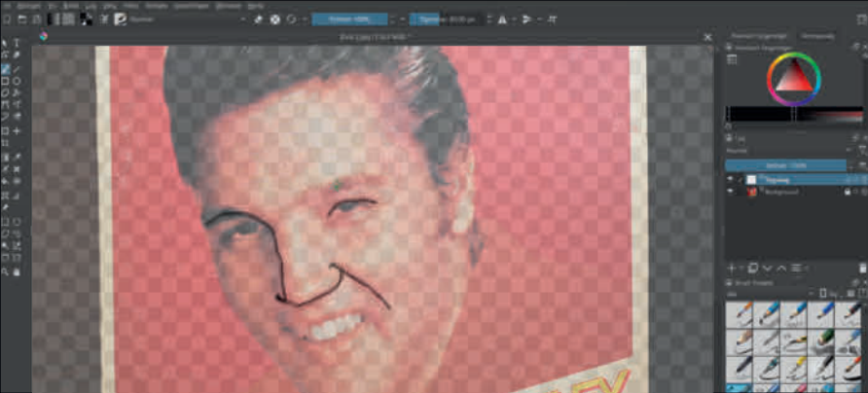This screenshot has height=393, width=868.
Task: Click the Opacity slider stepper arrows
Action: pyautogui.click(x=392, y=19)
